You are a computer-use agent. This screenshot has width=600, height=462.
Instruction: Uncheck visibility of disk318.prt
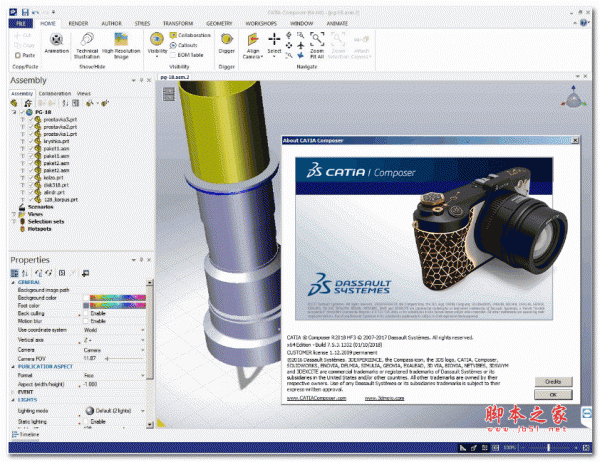[31, 185]
